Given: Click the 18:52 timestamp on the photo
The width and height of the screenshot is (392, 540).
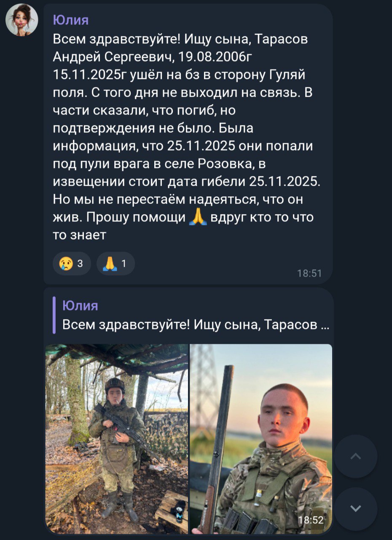Looking at the screenshot, I should [311, 520].
